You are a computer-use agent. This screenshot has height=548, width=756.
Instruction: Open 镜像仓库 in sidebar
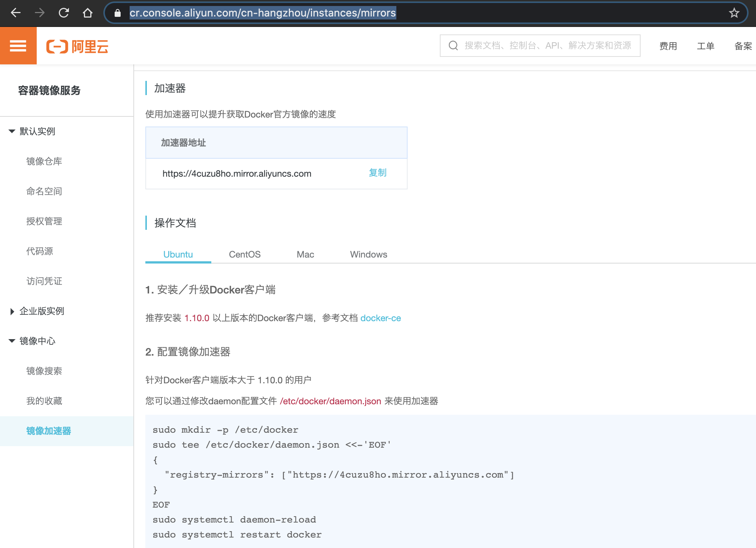pyautogui.click(x=44, y=161)
